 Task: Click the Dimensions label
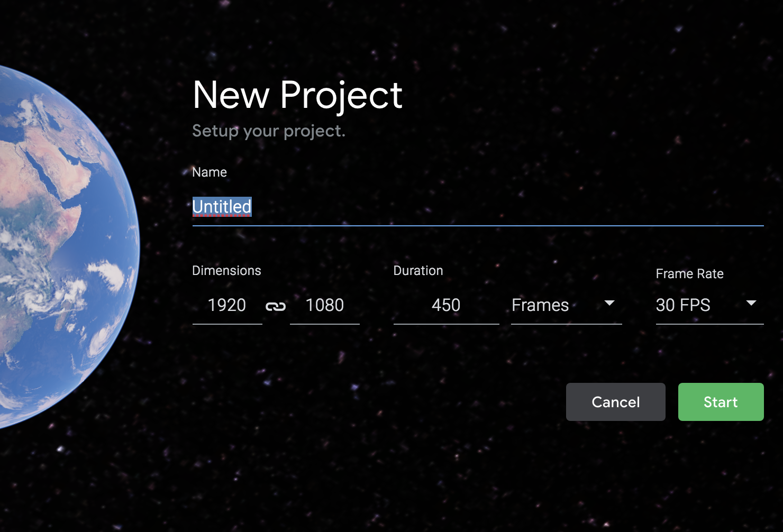pyautogui.click(x=226, y=271)
